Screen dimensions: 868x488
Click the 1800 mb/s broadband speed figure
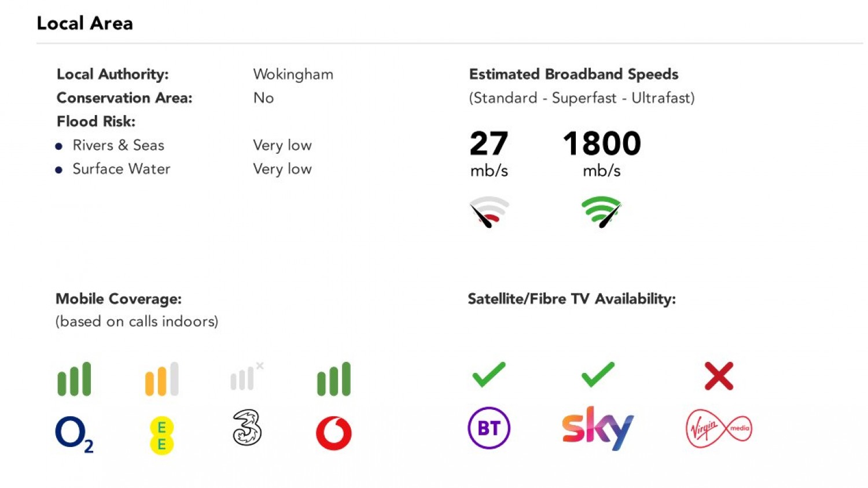[602, 143]
